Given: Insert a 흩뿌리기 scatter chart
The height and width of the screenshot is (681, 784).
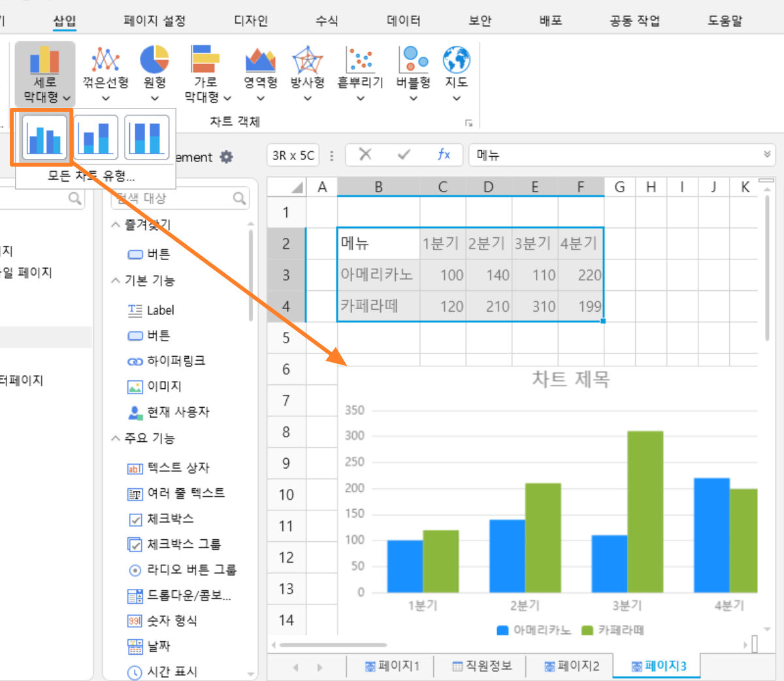Looking at the screenshot, I should (x=360, y=73).
